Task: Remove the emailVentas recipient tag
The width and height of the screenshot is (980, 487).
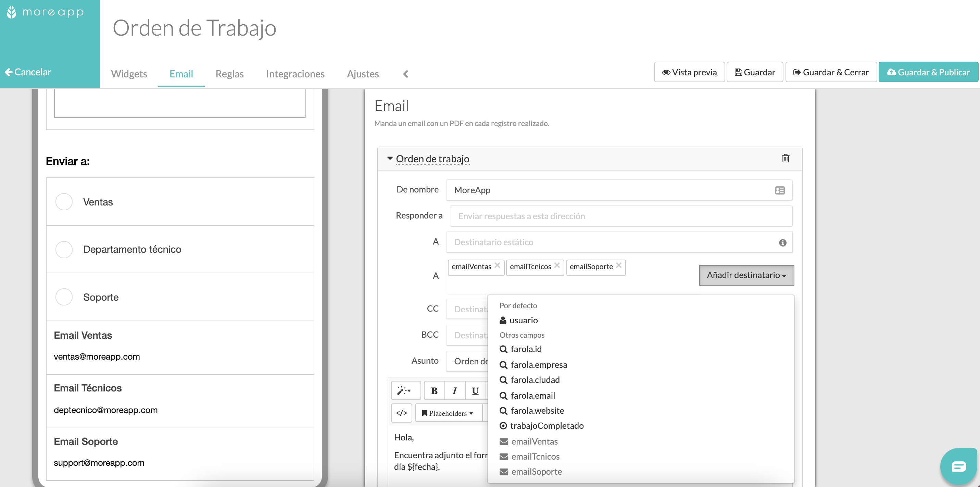Action: tap(497, 265)
